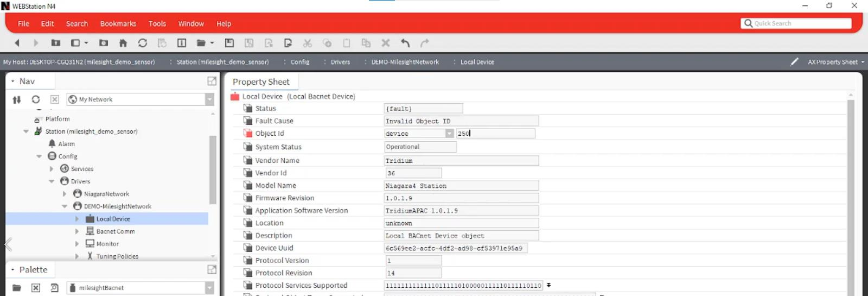
Task: Open the Edit menu
Action: (48, 23)
